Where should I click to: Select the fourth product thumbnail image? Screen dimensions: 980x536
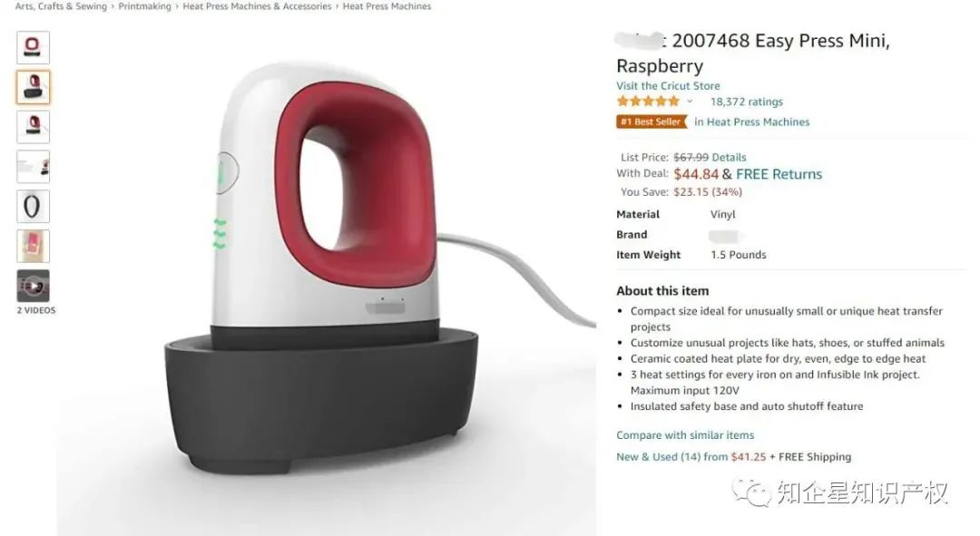click(34, 167)
